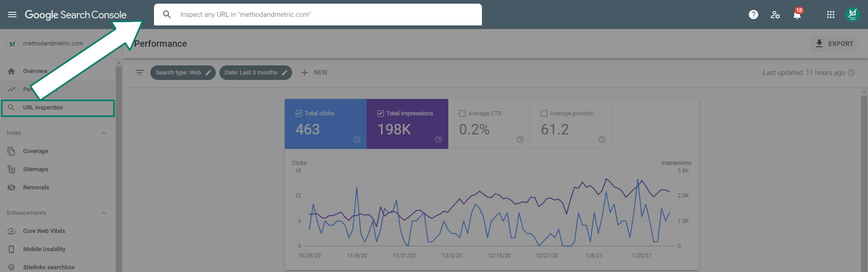Click help icon in Total impressions card
868x272 pixels.
click(438, 139)
